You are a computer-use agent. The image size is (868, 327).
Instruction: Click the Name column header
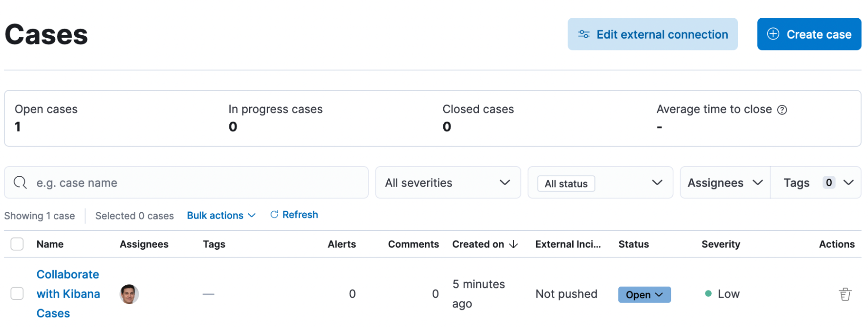click(x=50, y=244)
